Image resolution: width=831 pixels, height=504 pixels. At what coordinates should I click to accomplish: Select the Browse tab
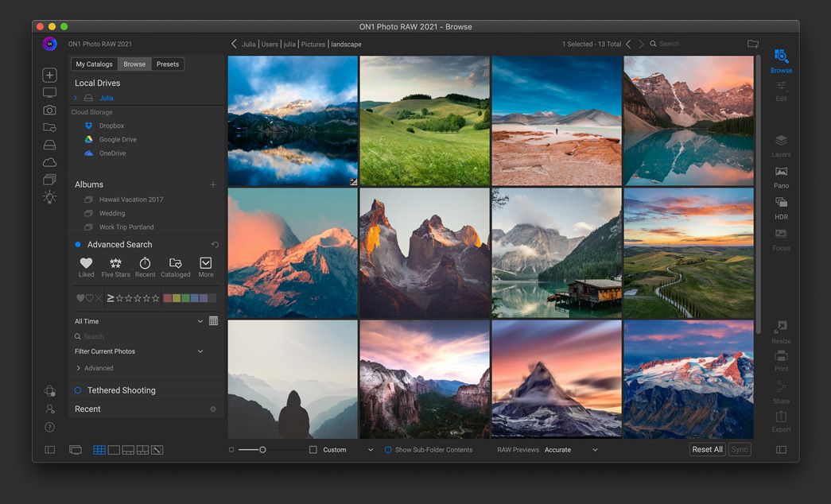134,64
